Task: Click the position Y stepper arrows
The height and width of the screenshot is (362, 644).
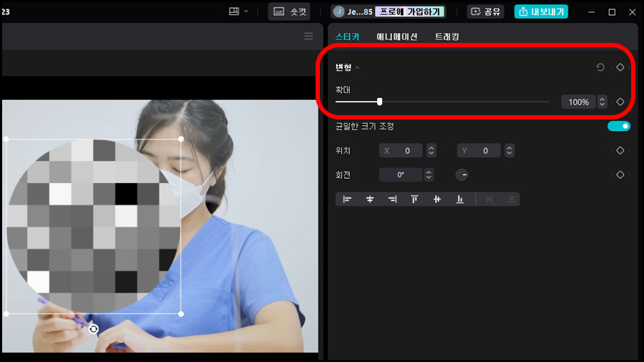Action: (x=509, y=151)
